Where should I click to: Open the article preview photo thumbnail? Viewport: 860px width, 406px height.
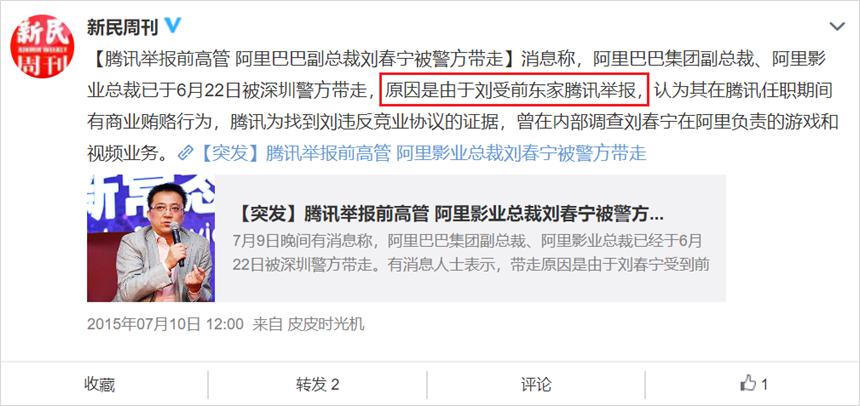click(151, 238)
